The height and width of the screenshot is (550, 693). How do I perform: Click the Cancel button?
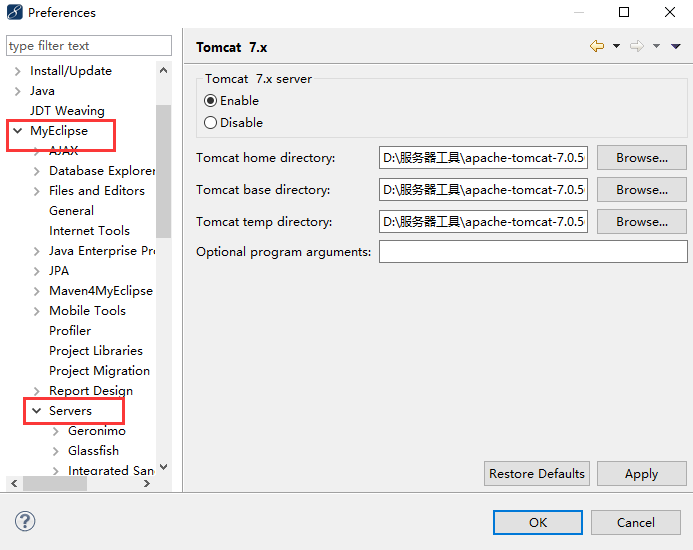[636, 523]
